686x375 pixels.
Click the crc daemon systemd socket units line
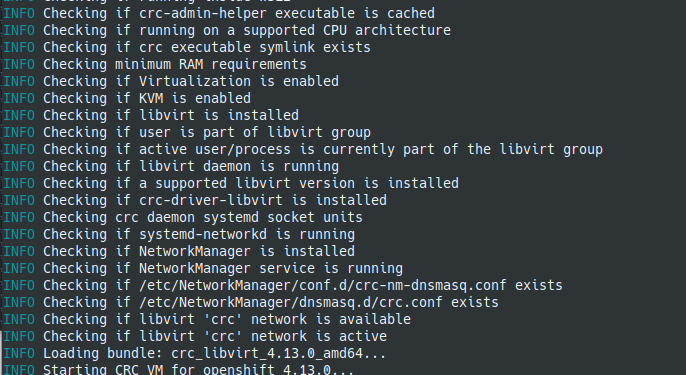coord(183,217)
